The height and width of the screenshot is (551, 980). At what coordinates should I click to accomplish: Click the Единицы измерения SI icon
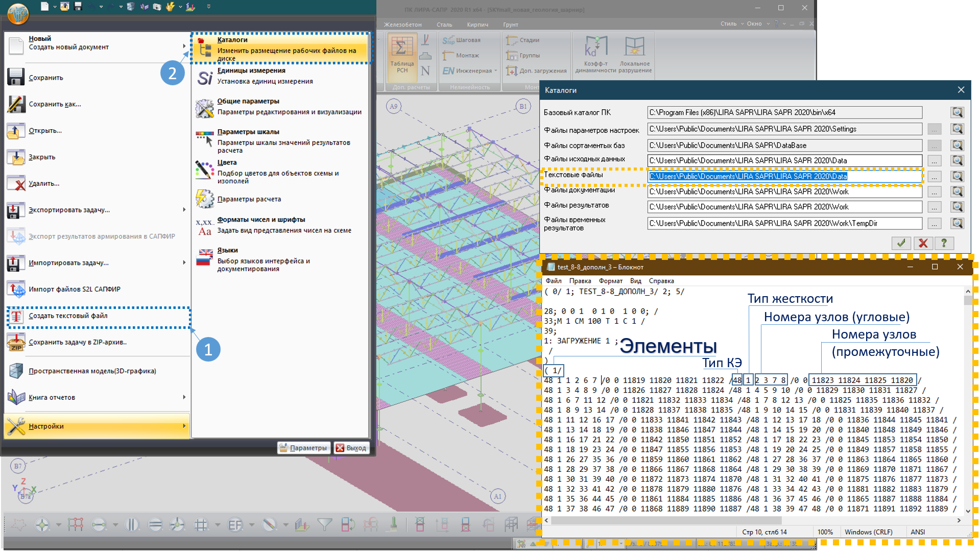pyautogui.click(x=205, y=78)
